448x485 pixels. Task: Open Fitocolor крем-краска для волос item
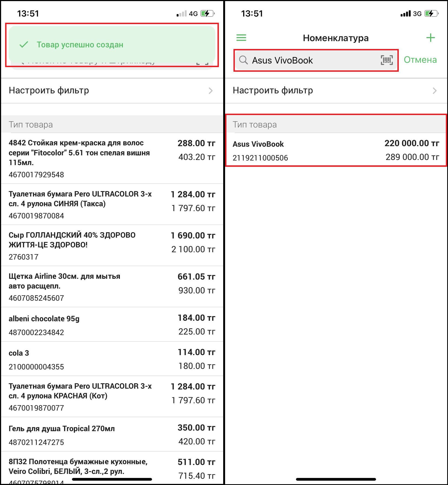point(112,158)
